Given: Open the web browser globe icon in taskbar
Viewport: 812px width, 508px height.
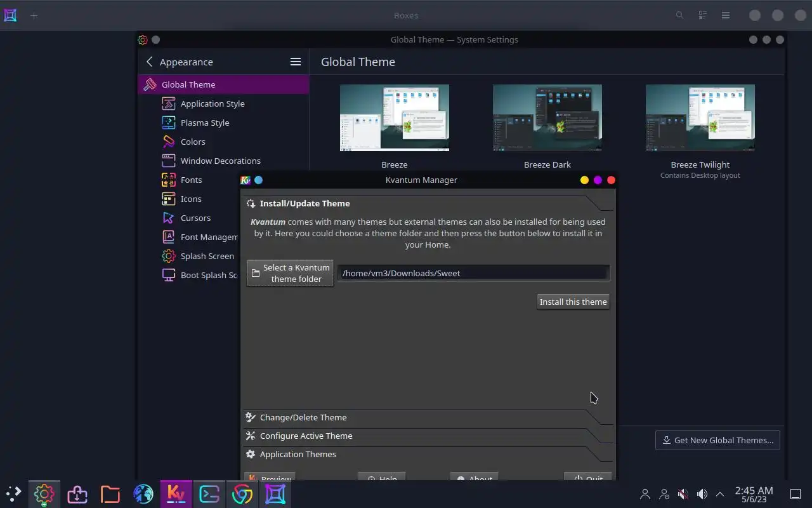Looking at the screenshot, I should tap(143, 493).
